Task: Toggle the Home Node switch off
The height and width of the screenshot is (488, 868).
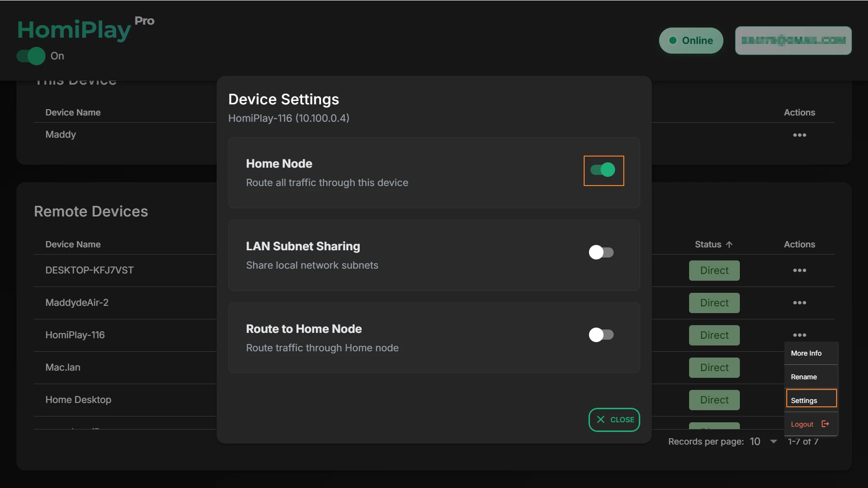Action: pos(603,170)
